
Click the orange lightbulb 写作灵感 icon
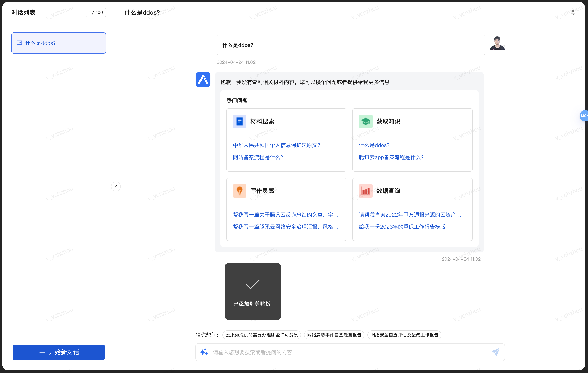click(x=239, y=191)
